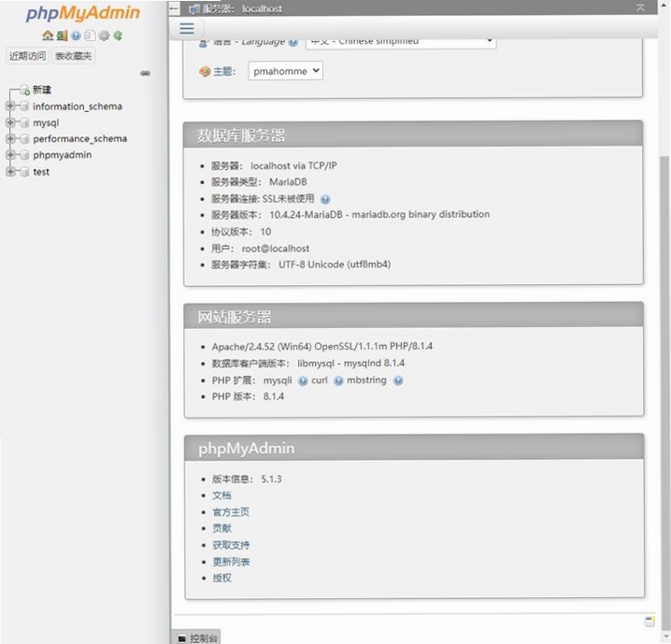
Task: Open the 控制台 console panel
Action: [x=196, y=637]
